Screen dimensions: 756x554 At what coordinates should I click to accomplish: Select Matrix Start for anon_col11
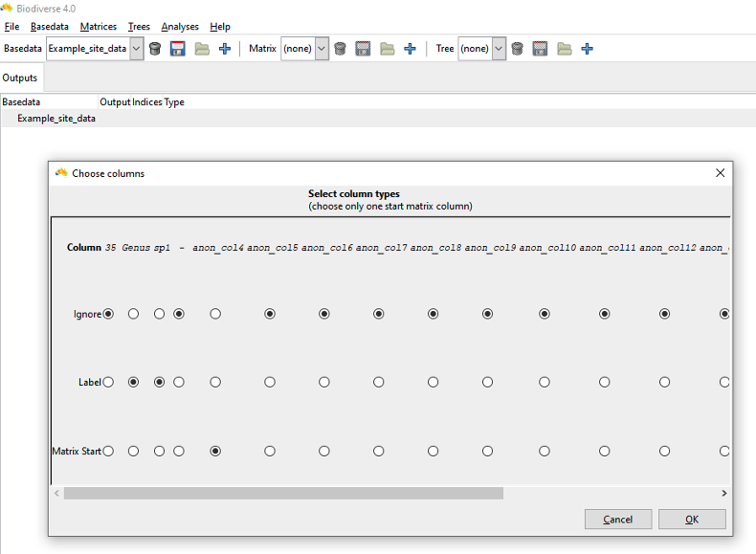[604, 451]
